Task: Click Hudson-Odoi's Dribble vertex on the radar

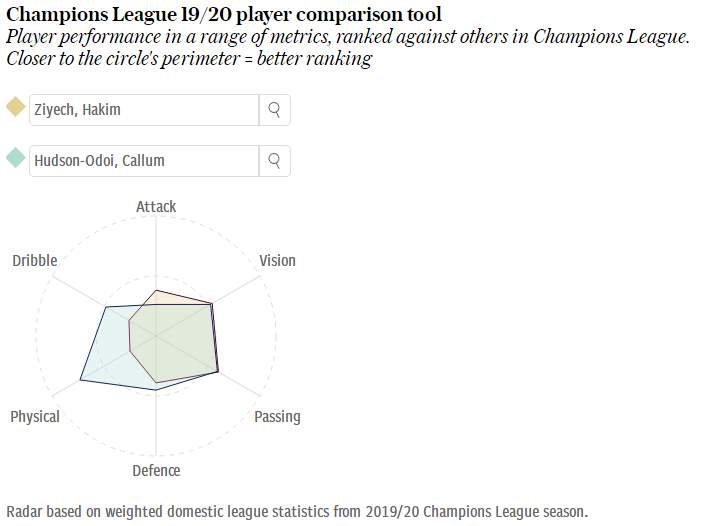Action: coord(106,307)
